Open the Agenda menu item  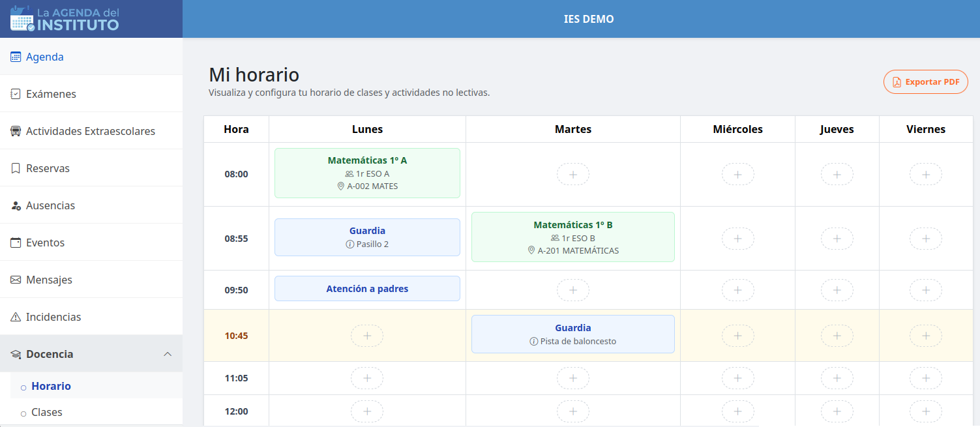pos(91,57)
